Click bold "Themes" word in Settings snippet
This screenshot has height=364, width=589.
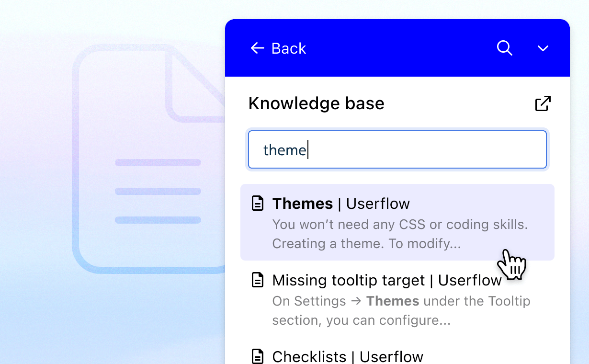click(x=393, y=301)
